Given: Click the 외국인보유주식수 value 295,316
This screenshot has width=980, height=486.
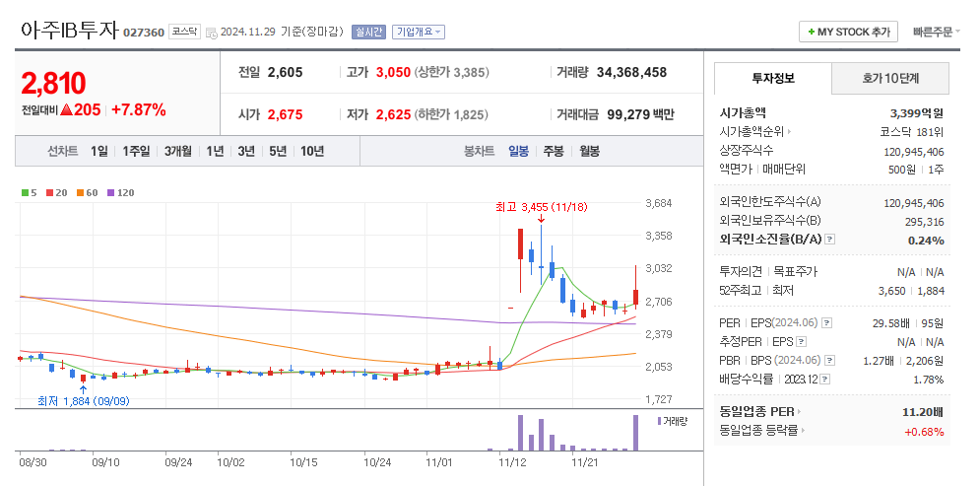Looking at the screenshot, I should [925, 222].
